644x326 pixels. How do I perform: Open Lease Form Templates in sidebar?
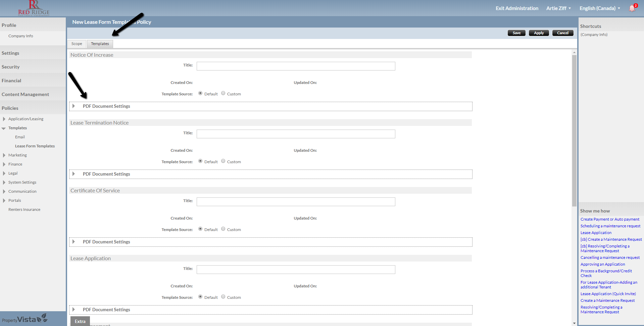[x=35, y=146]
